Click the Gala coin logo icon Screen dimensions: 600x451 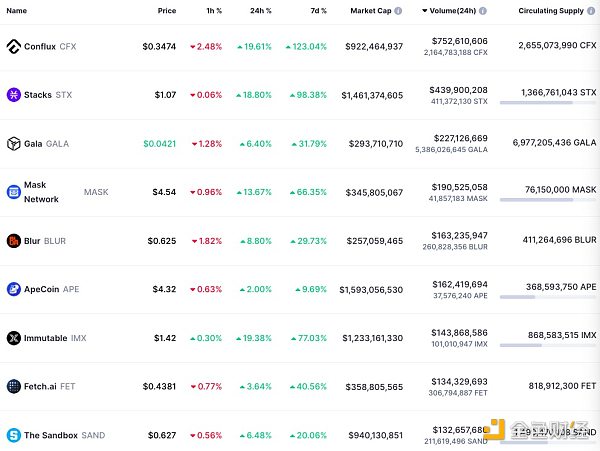[x=14, y=143]
